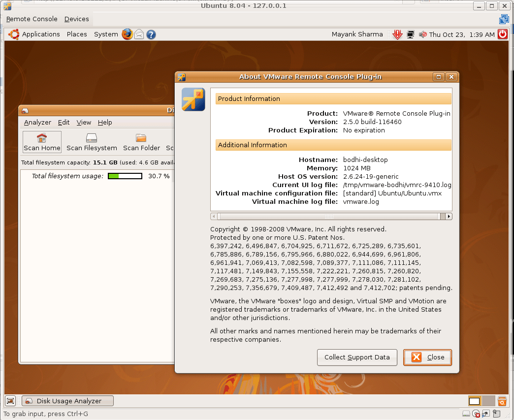Open the blue Help launcher icon

coord(151,34)
